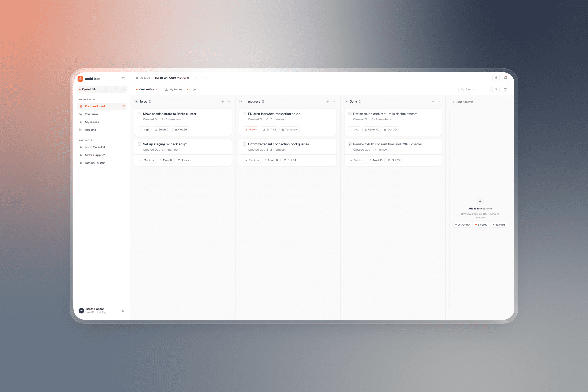Open To do column options menu
Viewport: 588px width, 392px height.
click(229, 102)
